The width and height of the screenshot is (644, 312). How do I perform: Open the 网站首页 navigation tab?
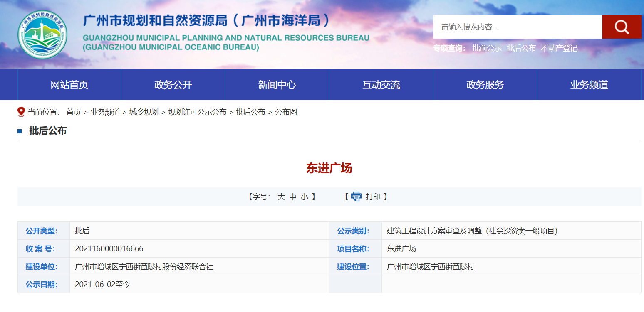click(69, 85)
